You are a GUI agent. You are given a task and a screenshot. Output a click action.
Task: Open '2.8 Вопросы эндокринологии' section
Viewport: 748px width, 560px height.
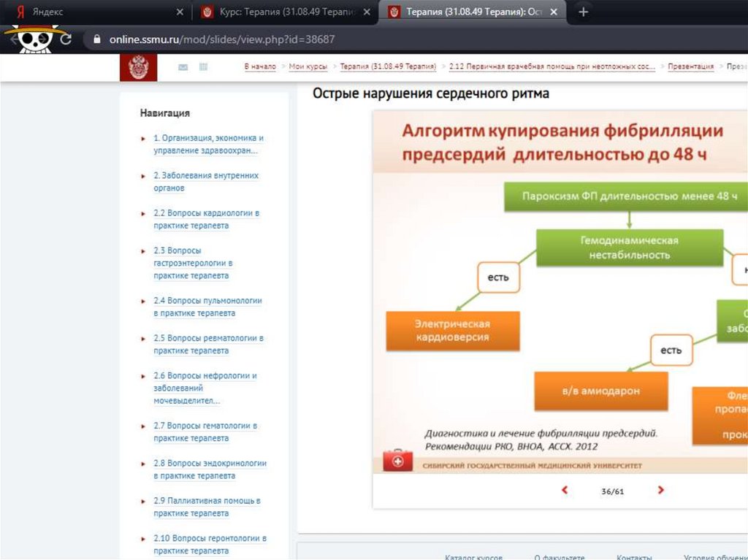210,469
